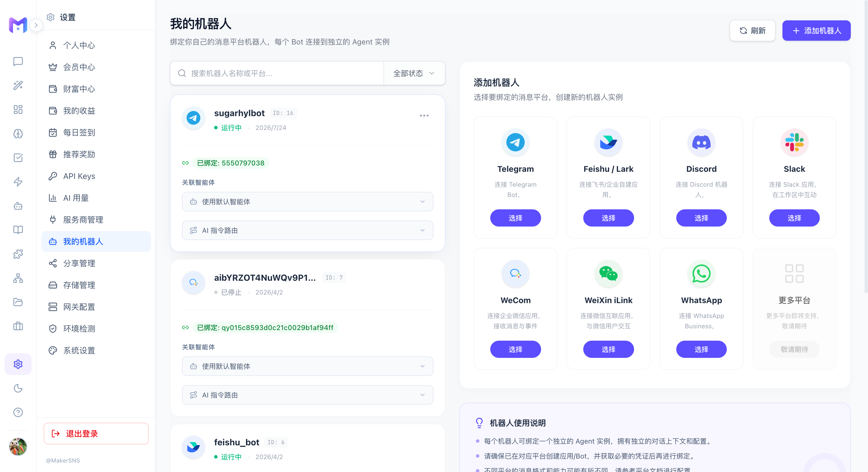Click the 退出登录 logout button
868x472 pixels.
[96, 434]
